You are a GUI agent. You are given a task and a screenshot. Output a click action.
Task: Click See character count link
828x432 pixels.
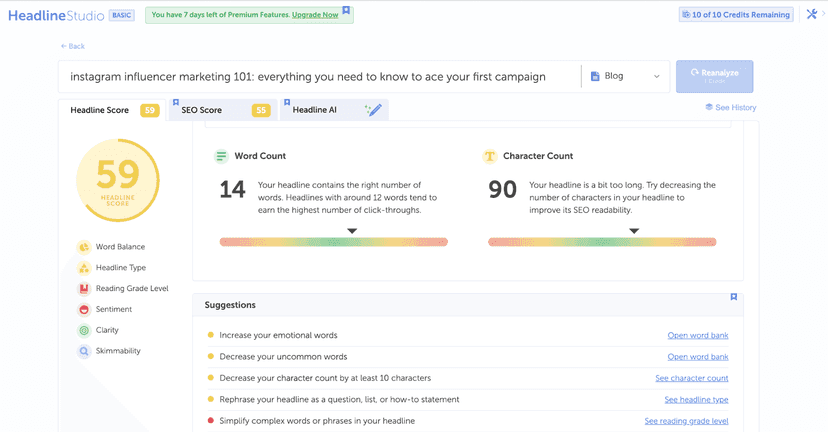pos(691,378)
